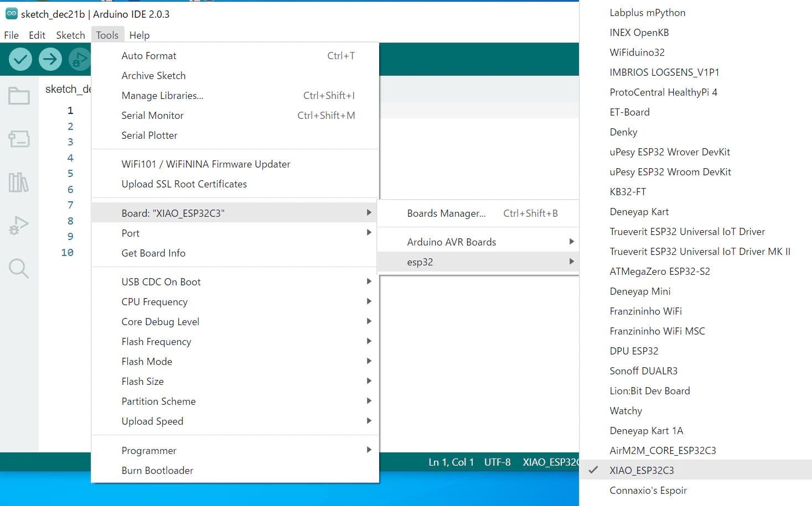Viewport: 812px width, 506px height.
Task: Select Trueverit ESP32 Universal IoT Driver MK II
Action: tap(696, 251)
